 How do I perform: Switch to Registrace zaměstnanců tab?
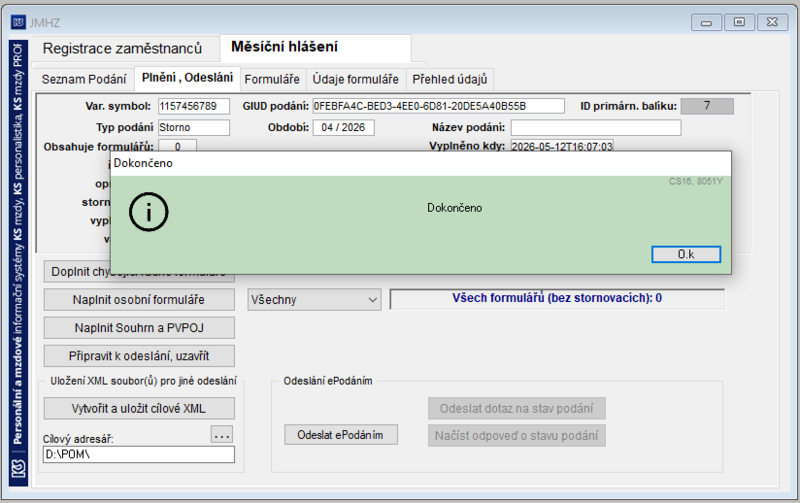click(122, 48)
